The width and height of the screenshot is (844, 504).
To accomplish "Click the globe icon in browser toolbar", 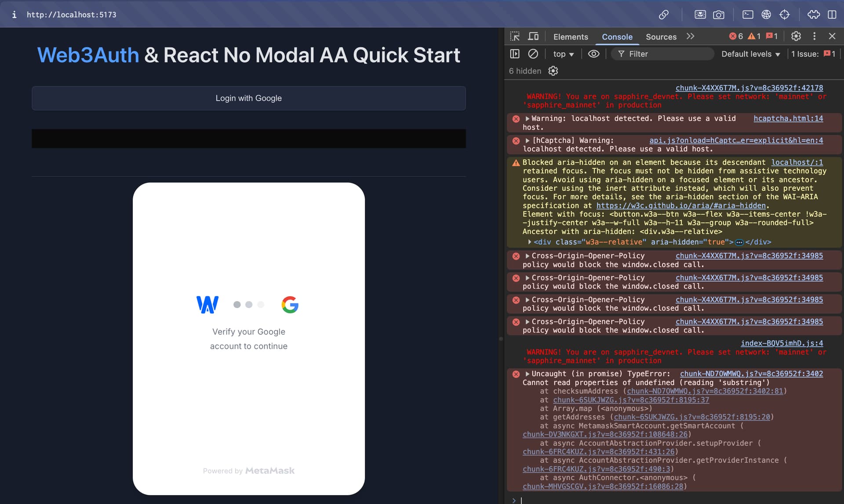I will [x=766, y=15].
